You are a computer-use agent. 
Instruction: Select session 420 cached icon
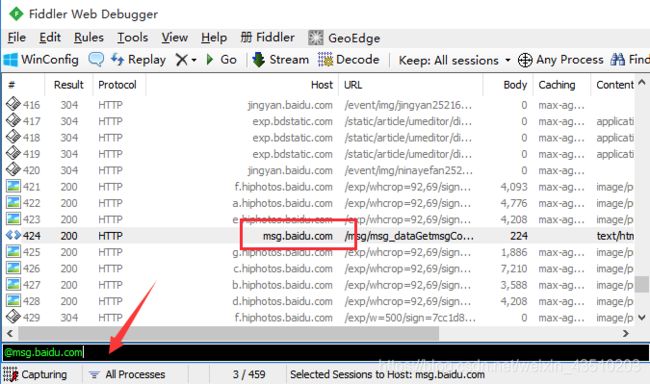13,169
